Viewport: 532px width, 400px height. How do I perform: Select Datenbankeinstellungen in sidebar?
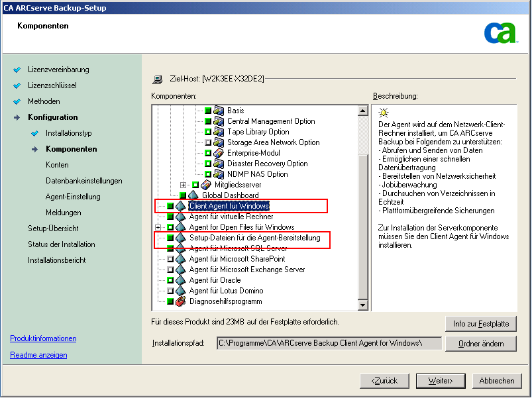pos(83,181)
